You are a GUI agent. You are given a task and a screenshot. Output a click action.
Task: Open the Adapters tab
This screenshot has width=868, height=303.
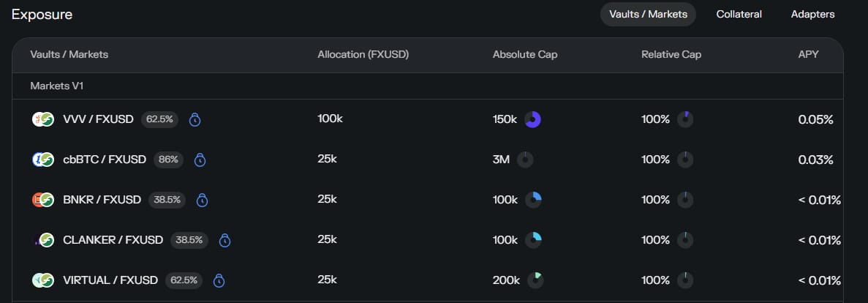812,14
